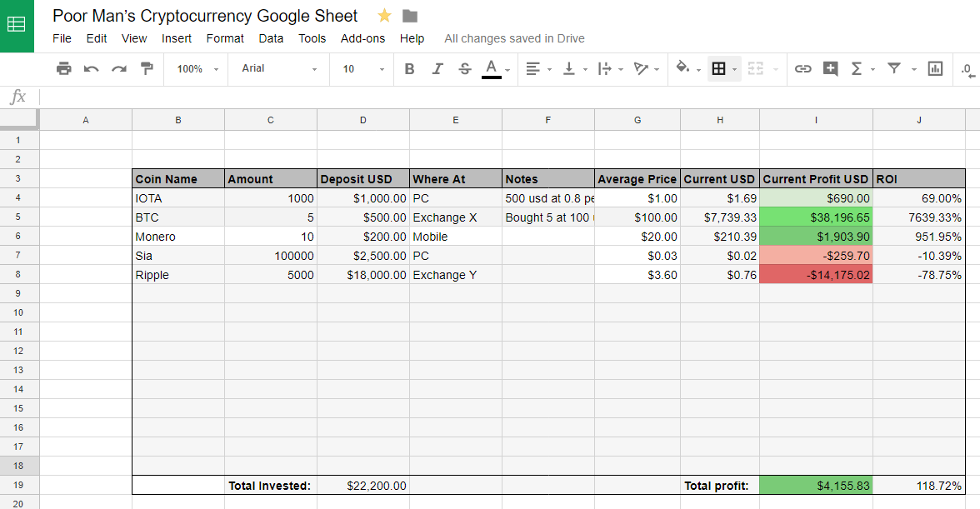
Task: Open the Add-ons menu
Action: (362, 38)
